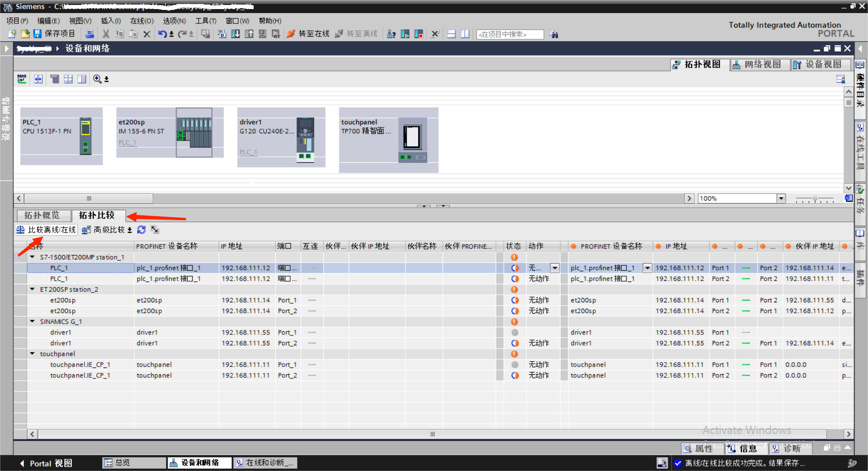Click the touchpanel device thumbnail
The height and width of the screenshot is (471, 868).
click(x=389, y=140)
